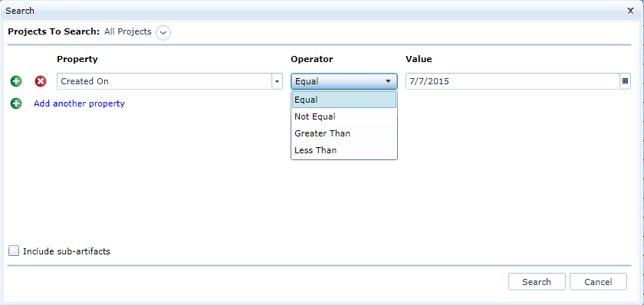Click the Value field with 7/7/2015
This screenshot has width=644, height=305.
click(513, 81)
